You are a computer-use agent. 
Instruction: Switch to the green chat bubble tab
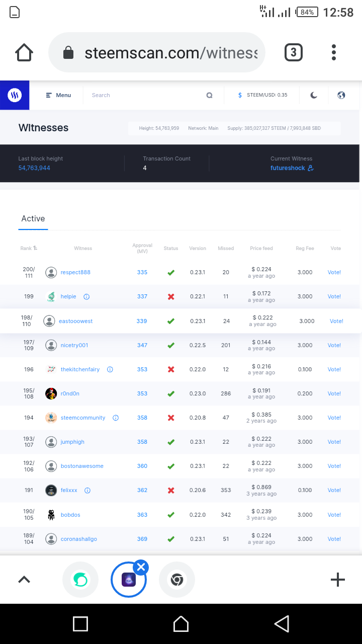pyautogui.click(x=80, y=580)
